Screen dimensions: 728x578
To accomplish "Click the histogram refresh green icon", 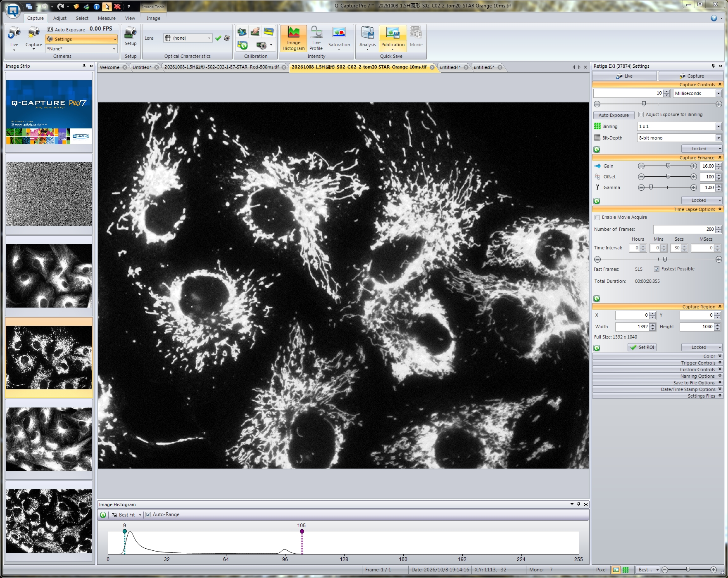I will (103, 515).
